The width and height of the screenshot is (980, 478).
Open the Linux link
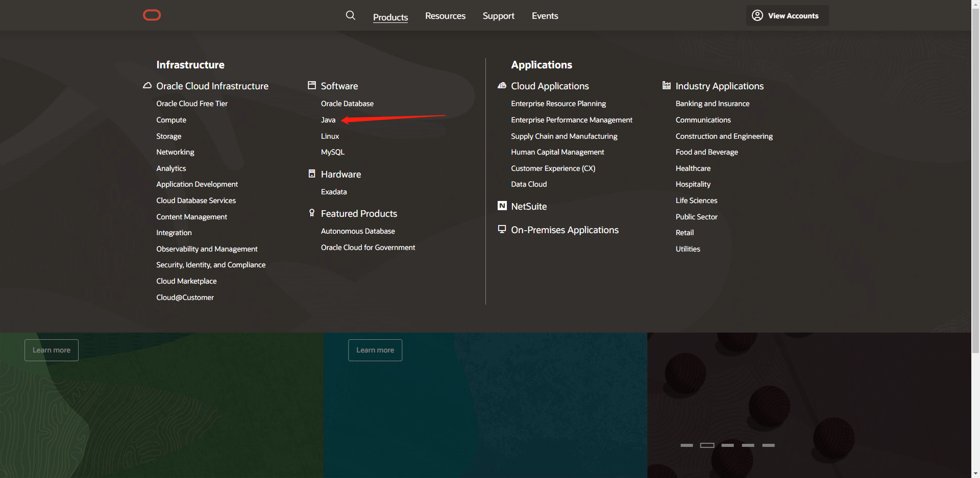tap(330, 136)
